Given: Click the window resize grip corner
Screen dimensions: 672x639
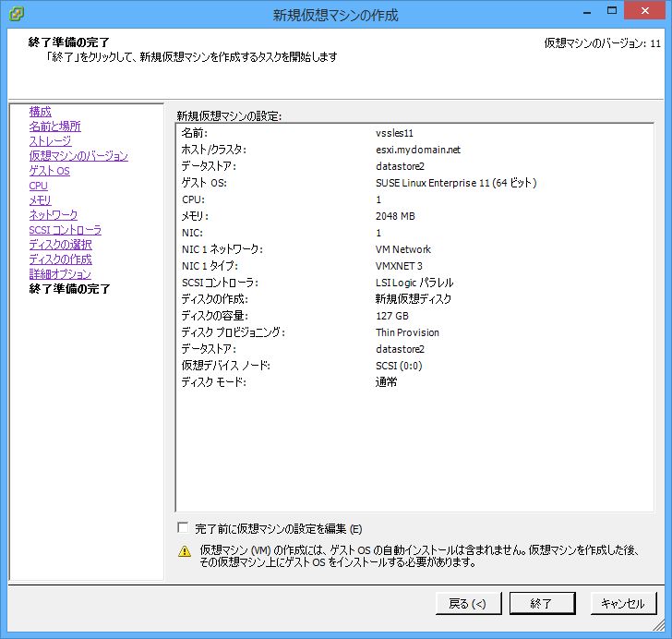Looking at the screenshot, I should tap(659, 626).
